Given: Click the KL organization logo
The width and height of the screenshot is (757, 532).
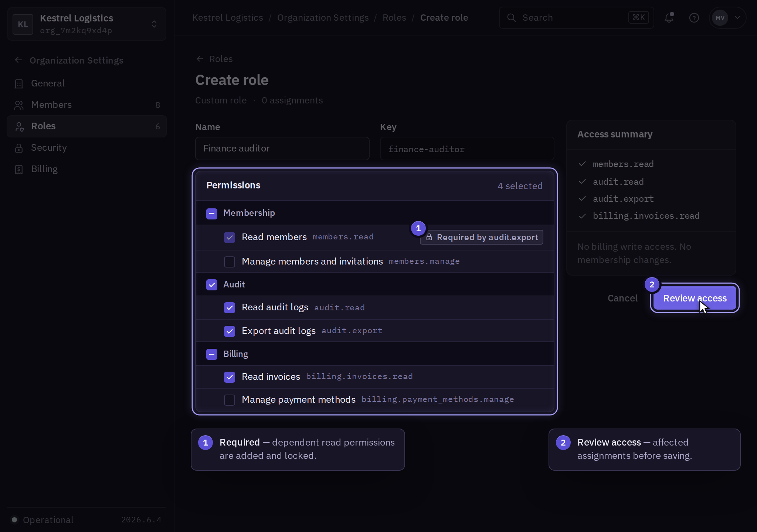Looking at the screenshot, I should click(x=23, y=24).
